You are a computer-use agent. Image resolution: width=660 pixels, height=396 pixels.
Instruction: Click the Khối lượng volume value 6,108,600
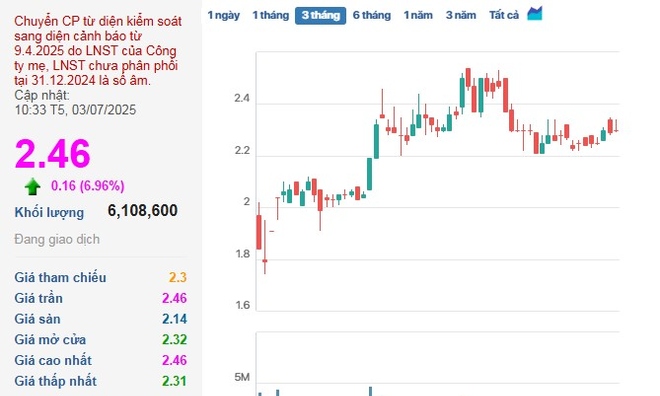(142, 210)
